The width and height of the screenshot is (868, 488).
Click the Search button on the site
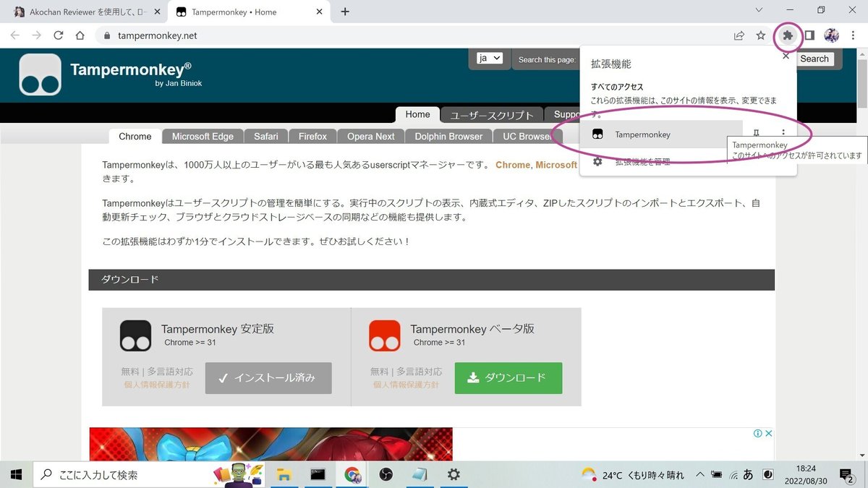tap(814, 59)
